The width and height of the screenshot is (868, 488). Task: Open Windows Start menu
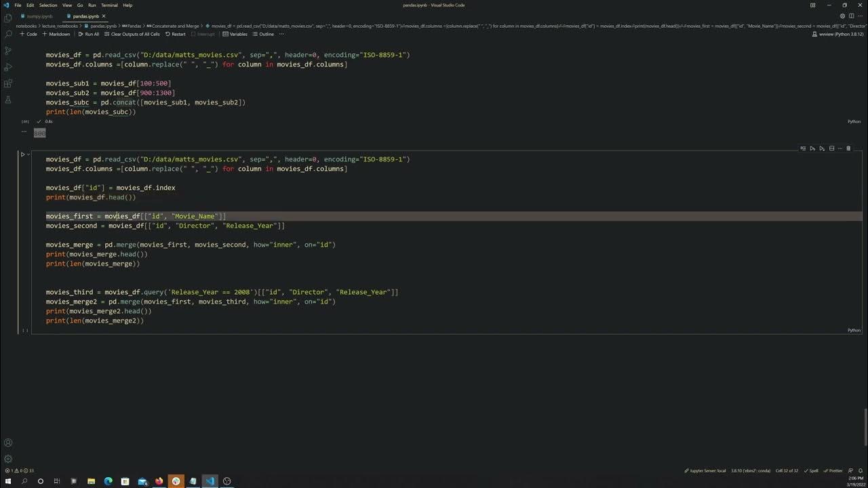[x=8, y=481]
